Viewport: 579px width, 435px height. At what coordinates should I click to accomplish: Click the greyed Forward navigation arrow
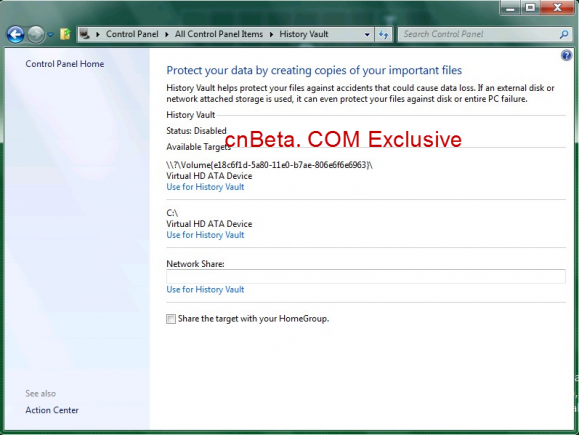click(x=36, y=35)
